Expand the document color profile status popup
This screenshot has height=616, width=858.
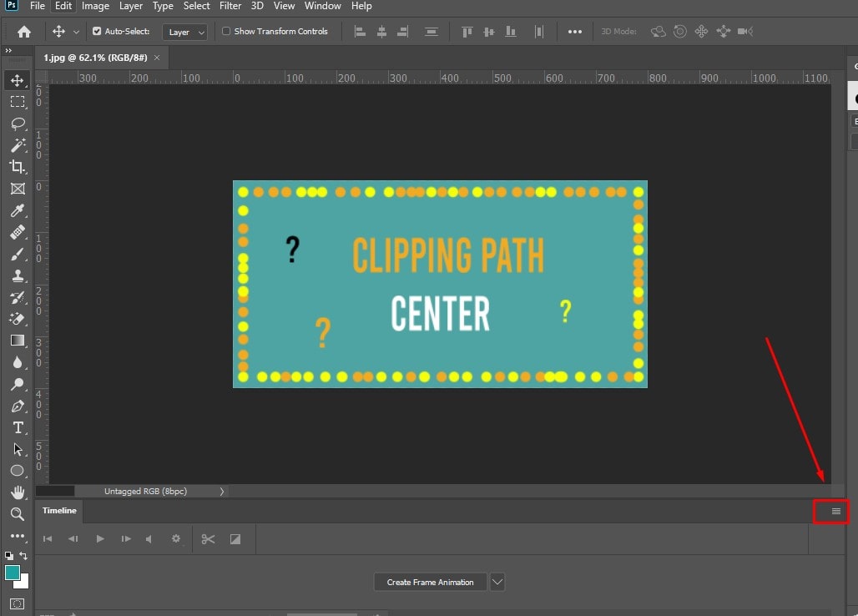click(221, 491)
